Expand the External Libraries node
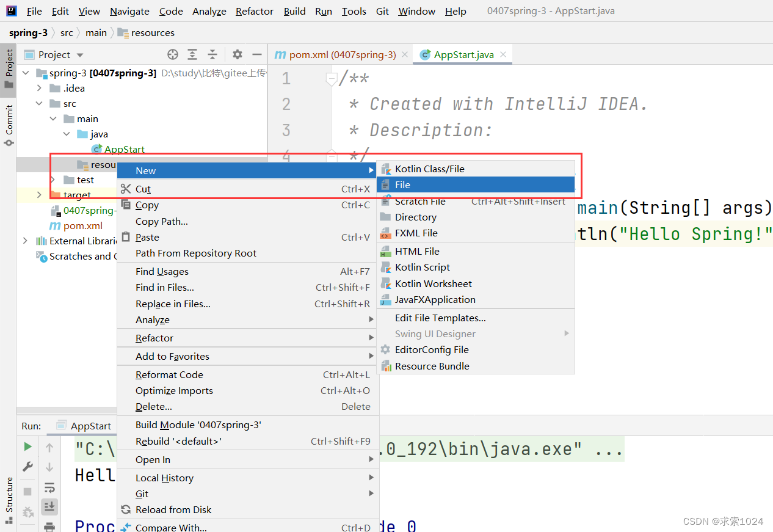 coord(25,241)
